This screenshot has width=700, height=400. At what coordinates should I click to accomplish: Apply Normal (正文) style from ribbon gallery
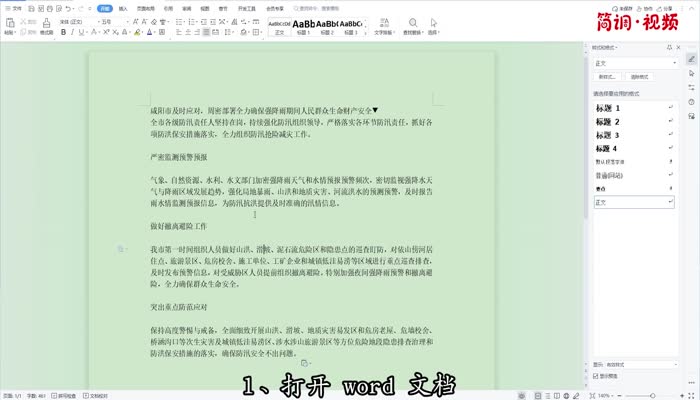[279, 27]
